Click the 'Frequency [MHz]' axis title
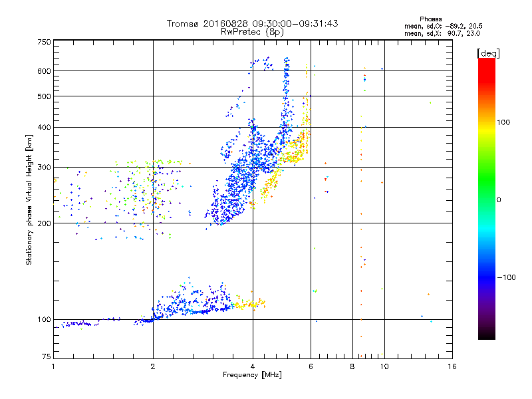The image size is (532, 399). (252, 375)
